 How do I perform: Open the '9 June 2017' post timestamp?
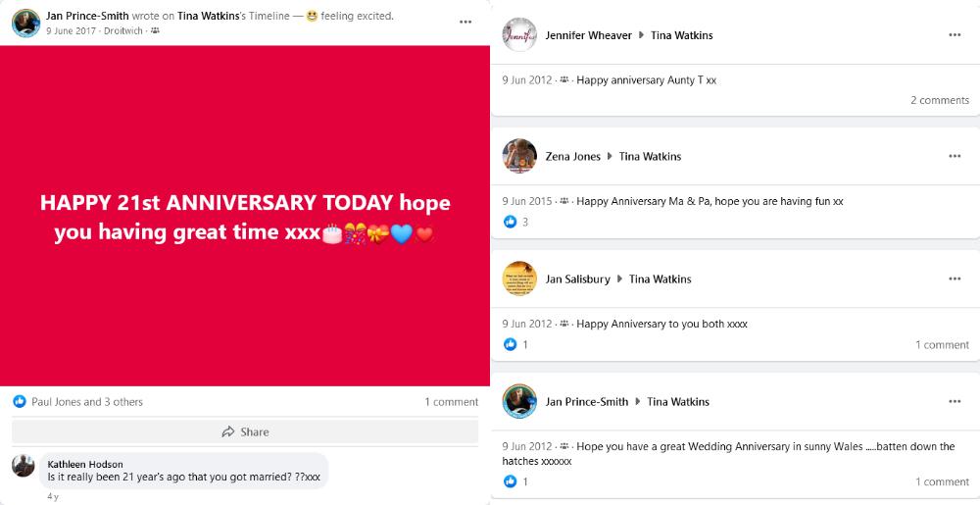pos(72,31)
